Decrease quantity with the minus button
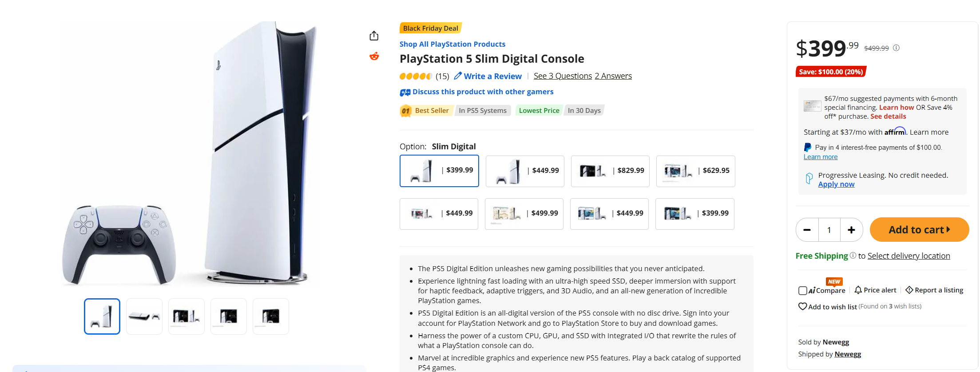 coord(807,230)
